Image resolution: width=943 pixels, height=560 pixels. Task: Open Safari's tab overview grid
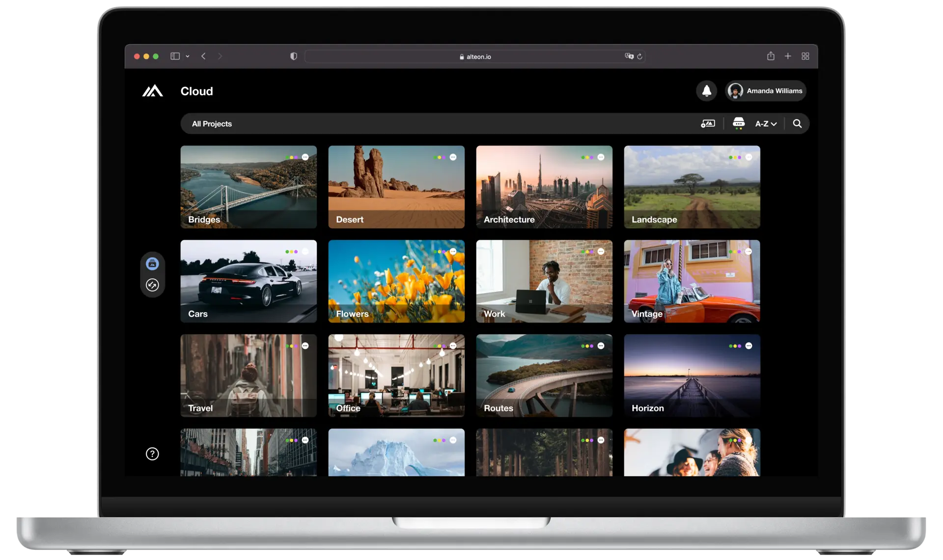pos(805,56)
